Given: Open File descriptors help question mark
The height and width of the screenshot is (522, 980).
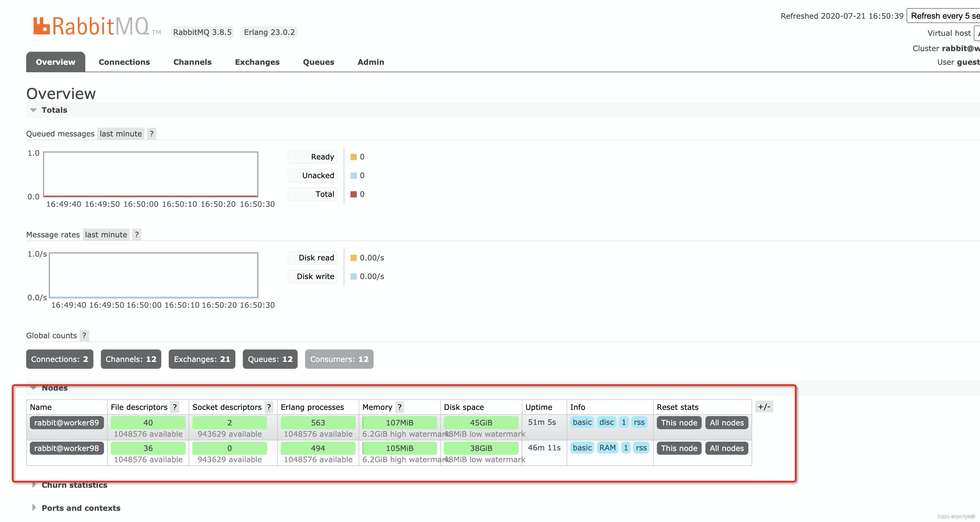Looking at the screenshot, I should [175, 407].
